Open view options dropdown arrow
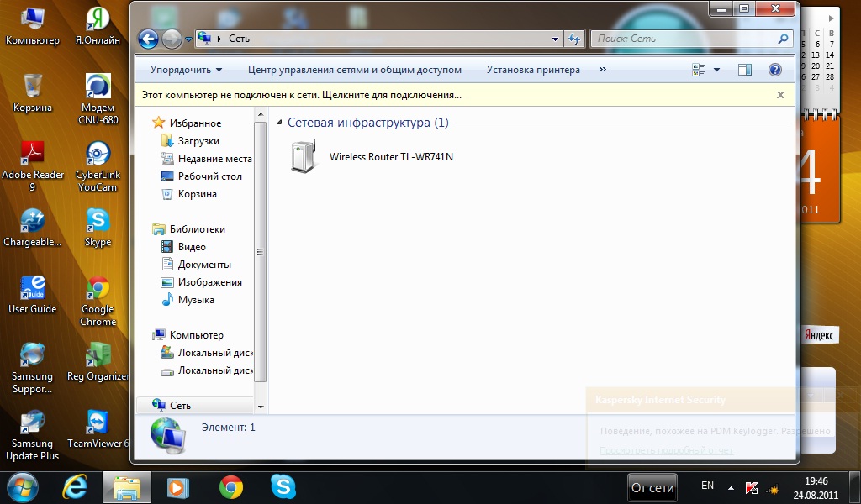861x504 pixels. tap(716, 70)
